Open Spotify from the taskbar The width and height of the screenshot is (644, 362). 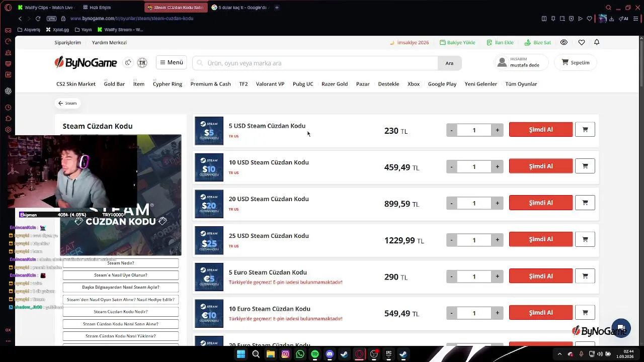[x=315, y=354]
